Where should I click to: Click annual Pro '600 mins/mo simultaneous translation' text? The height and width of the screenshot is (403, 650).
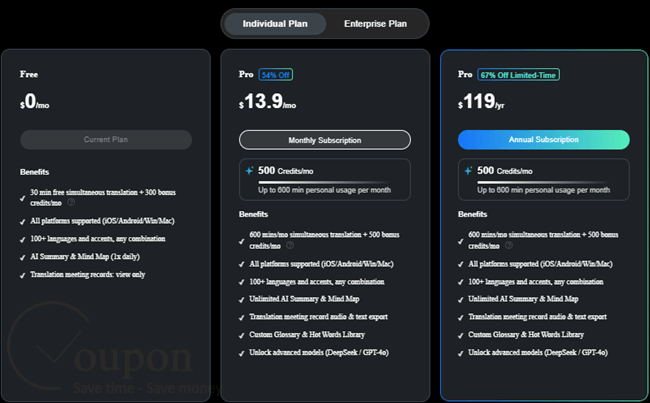(543, 240)
